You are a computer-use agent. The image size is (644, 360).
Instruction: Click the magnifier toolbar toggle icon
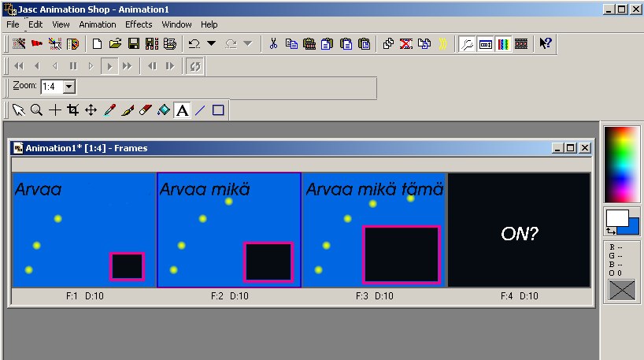(467, 43)
